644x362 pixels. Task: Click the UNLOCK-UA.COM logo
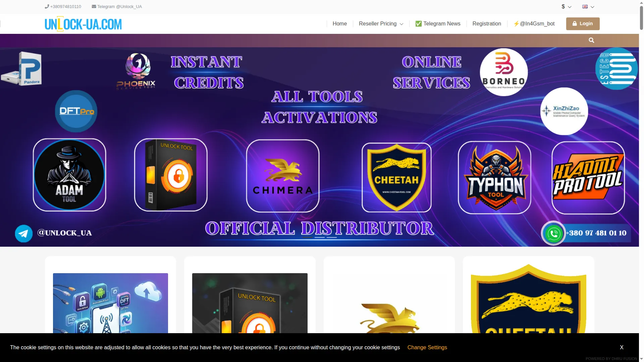(83, 24)
